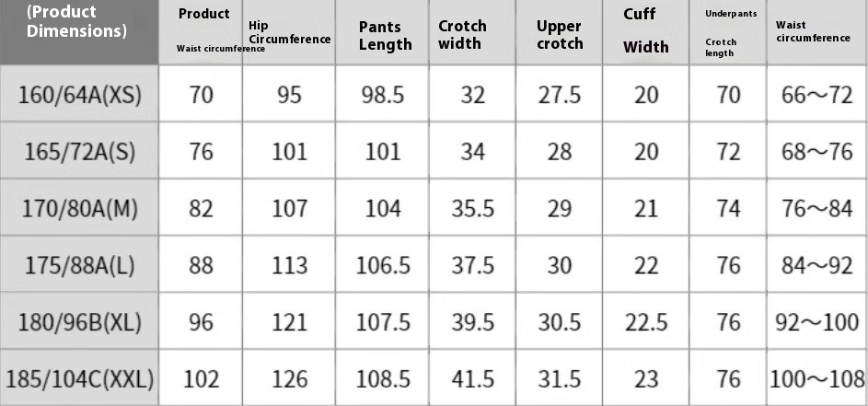Viewport: 868px width, 406px height.
Task: Click the Upper crotch column header
Action: coord(559,31)
